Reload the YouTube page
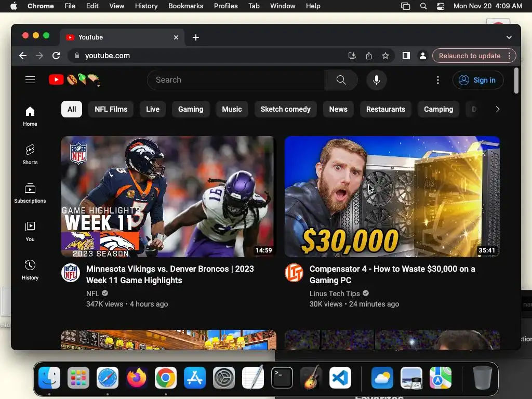 click(x=56, y=56)
